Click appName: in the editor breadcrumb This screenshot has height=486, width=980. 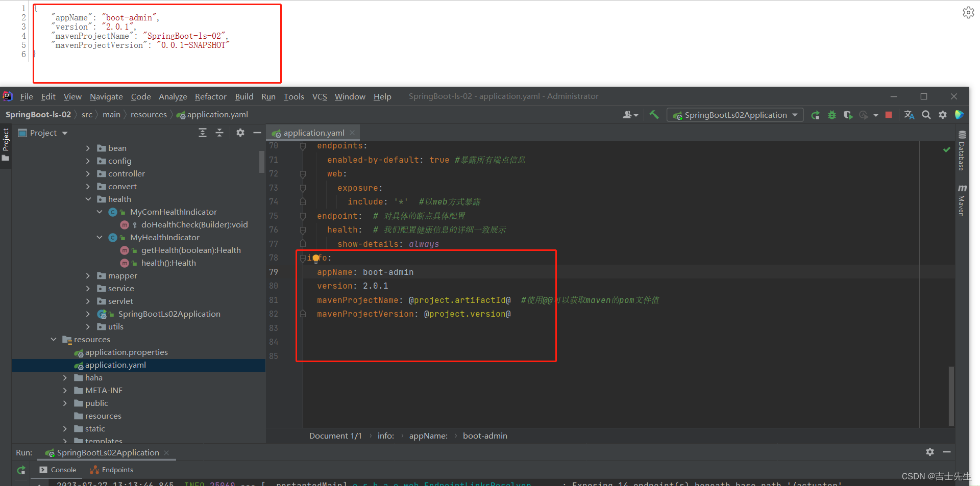[428, 436]
